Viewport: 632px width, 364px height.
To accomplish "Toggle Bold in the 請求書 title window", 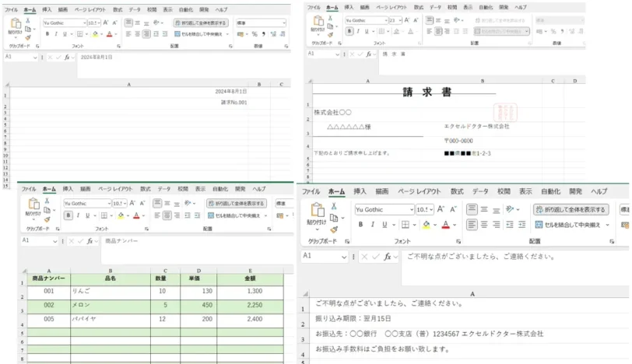I will coord(349,31).
